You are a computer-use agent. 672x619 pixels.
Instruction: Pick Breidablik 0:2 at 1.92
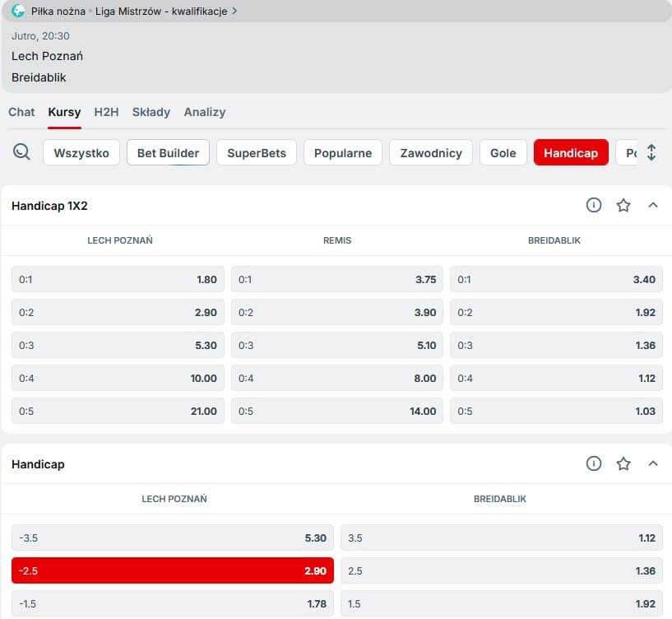tap(556, 312)
